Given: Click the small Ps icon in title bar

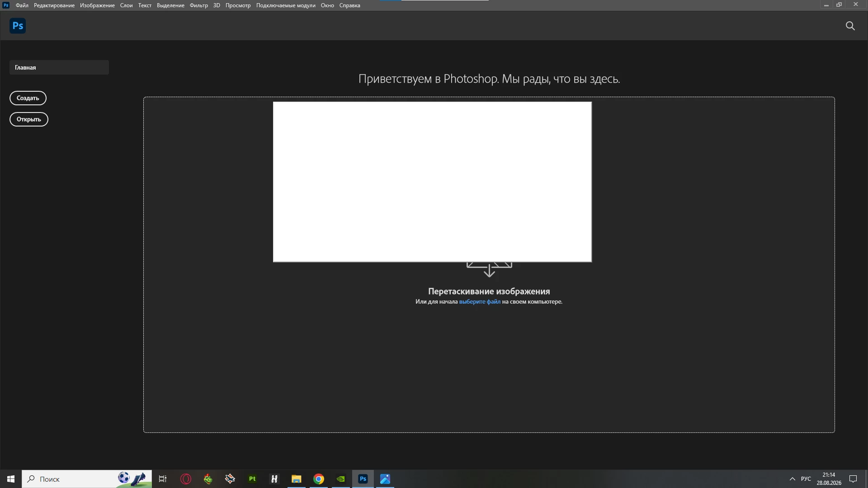Looking at the screenshot, I should click(x=6, y=5).
